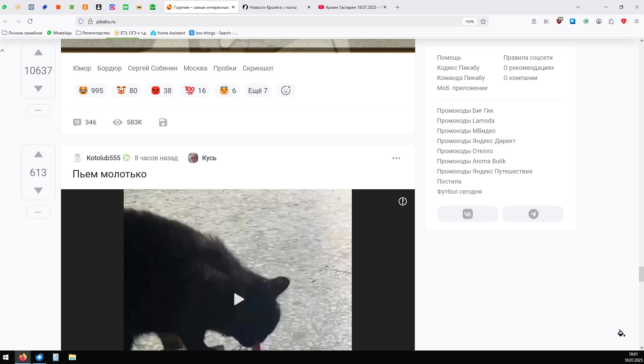Save the post using floppy disk icon
This screenshot has height=364, width=644.
pyautogui.click(x=163, y=122)
